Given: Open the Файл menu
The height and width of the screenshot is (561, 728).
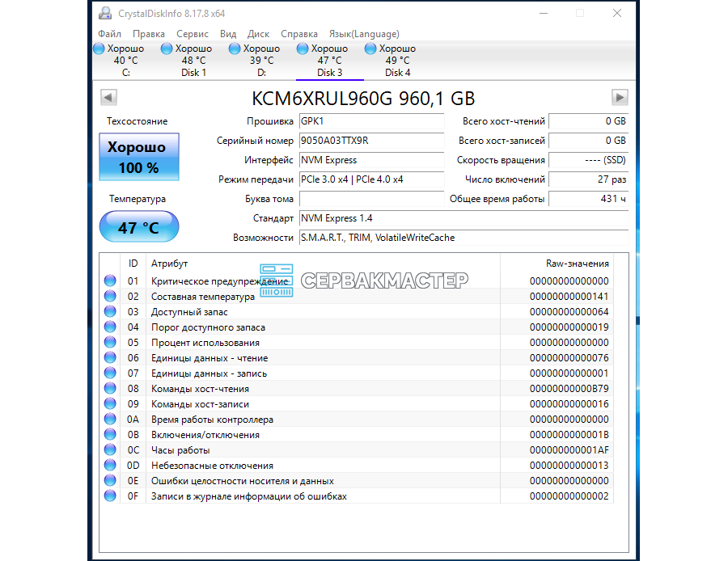Looking at the screenshot, I should pos(109,34).
